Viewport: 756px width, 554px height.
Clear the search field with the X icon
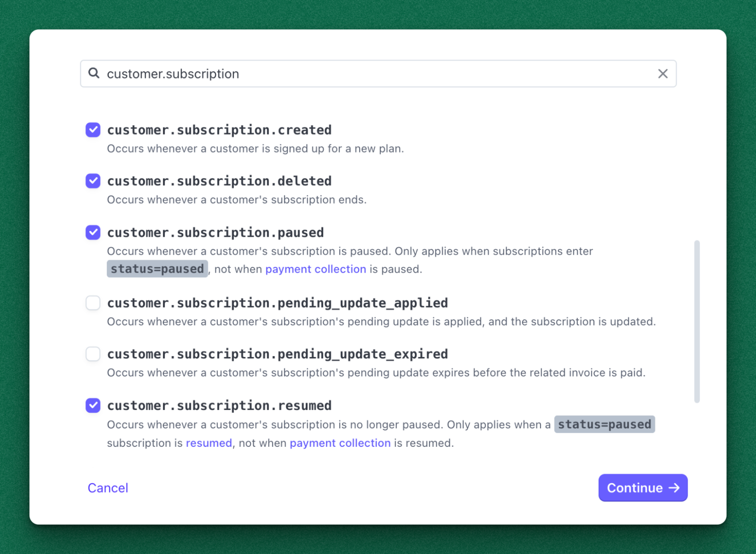tap(662, 74)
